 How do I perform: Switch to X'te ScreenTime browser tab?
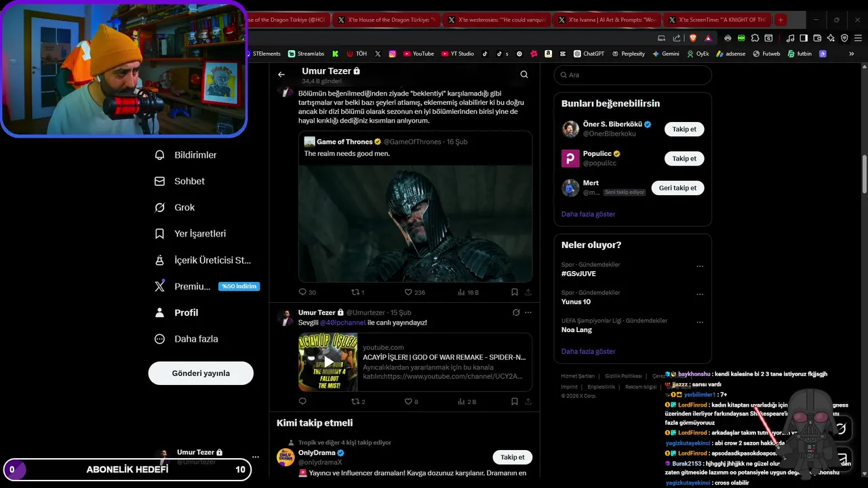(717, 20)
